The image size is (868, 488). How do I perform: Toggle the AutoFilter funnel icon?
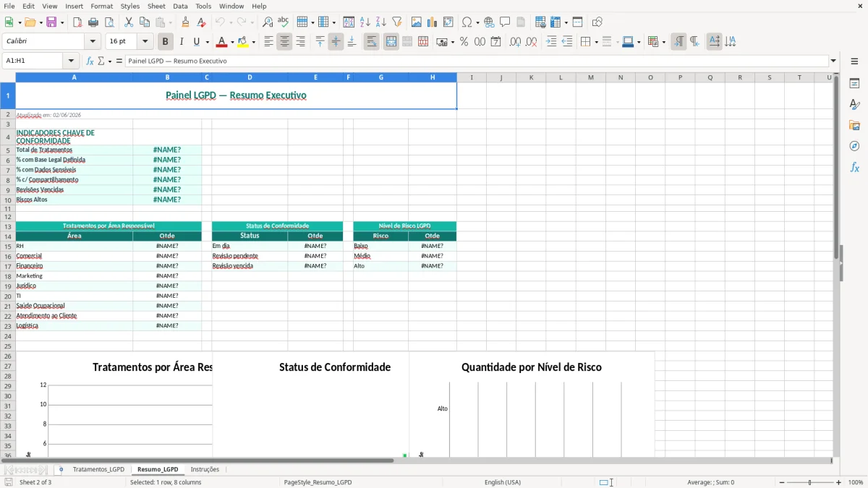coord(396,22)
